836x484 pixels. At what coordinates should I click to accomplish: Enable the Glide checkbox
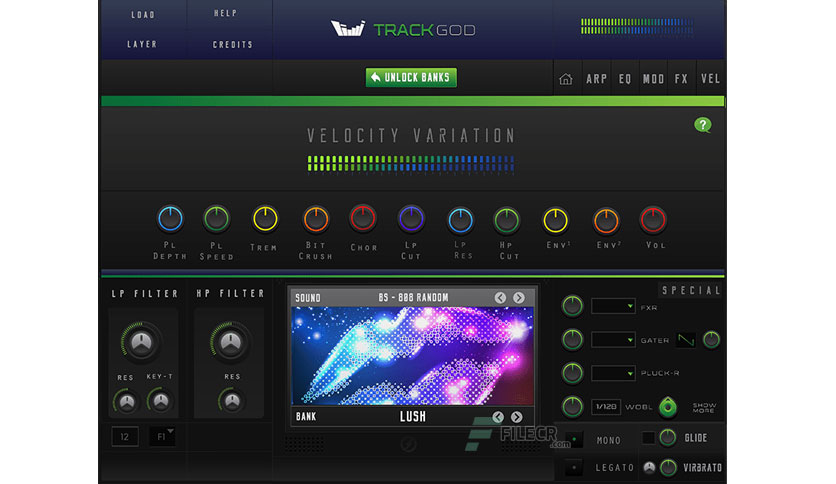tap(648, 438)
